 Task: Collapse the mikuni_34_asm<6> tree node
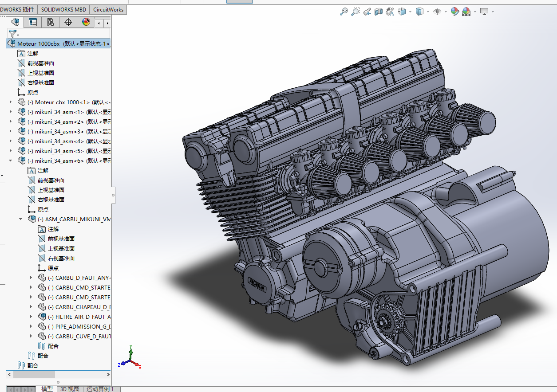point(11,161)
